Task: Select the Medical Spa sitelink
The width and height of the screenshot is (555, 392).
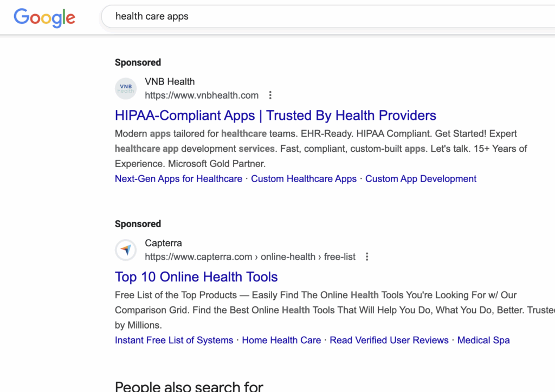Action: [483, 340]
